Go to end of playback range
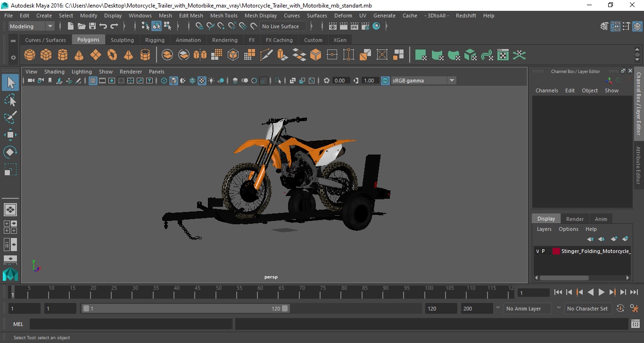Viewport: 644px width, 343px height. (634, 293)
